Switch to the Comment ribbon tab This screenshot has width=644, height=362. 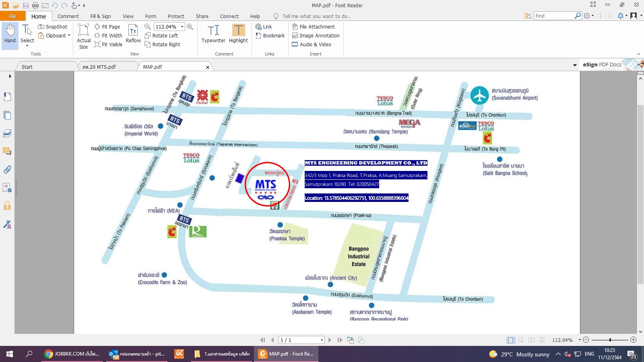click(68, 16)
